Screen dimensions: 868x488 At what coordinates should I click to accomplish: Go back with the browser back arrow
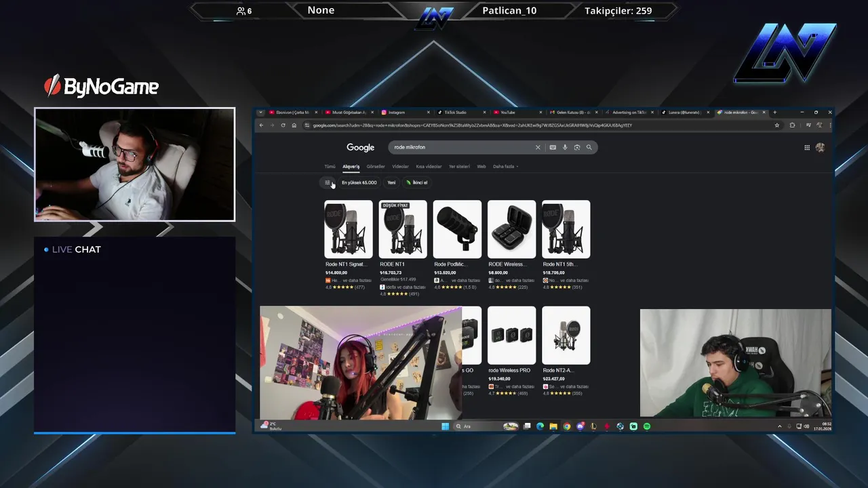[261, 125]
